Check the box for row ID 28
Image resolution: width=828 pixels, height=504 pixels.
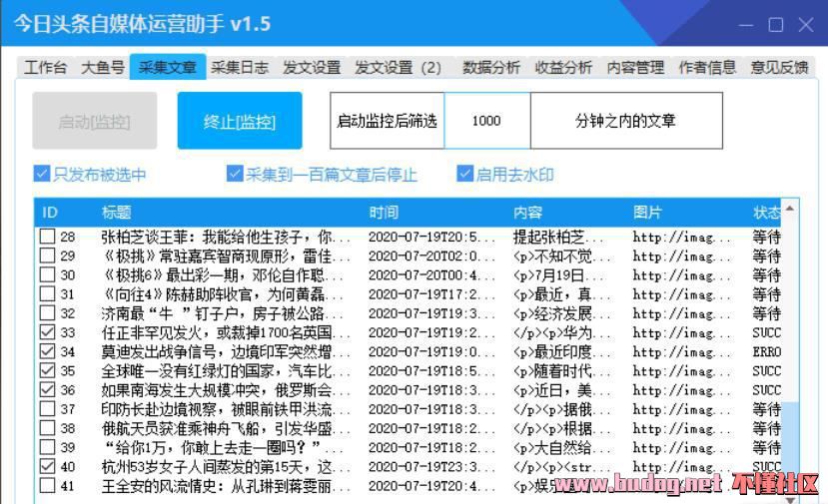(48, 237)
